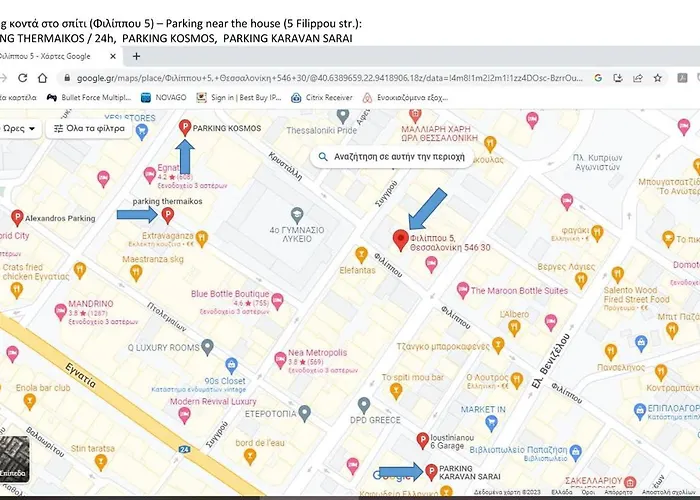700x500 pixels.
Task: Click the MARKET IN shopping cart pin
Action: pos(491,422)
